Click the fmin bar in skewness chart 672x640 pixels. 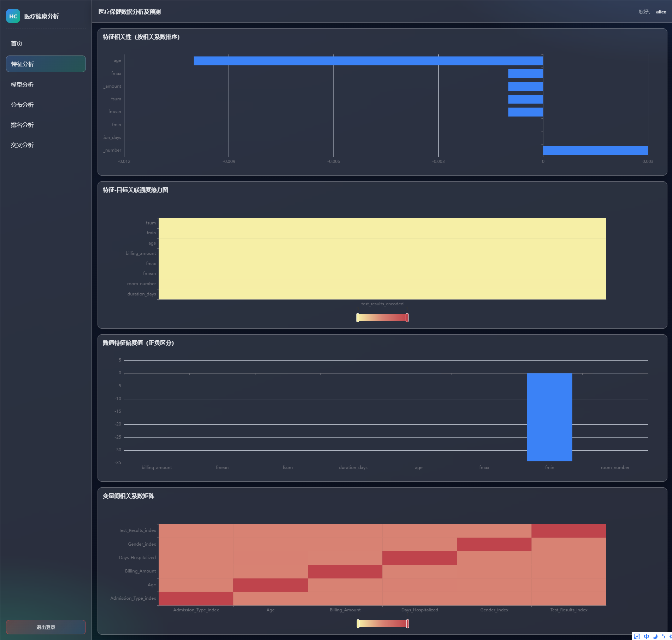pos(549,417)
